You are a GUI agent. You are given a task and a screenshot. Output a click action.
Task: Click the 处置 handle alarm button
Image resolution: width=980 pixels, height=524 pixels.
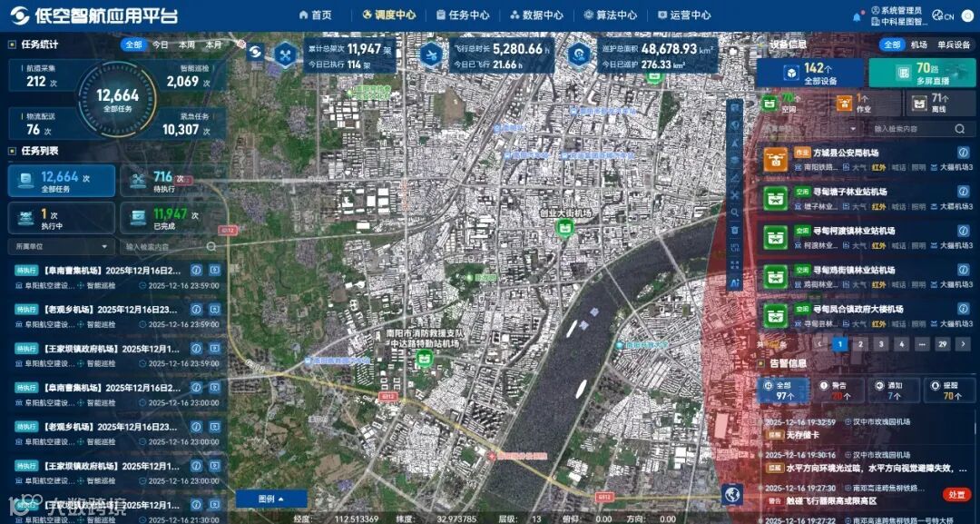(957, 495)
